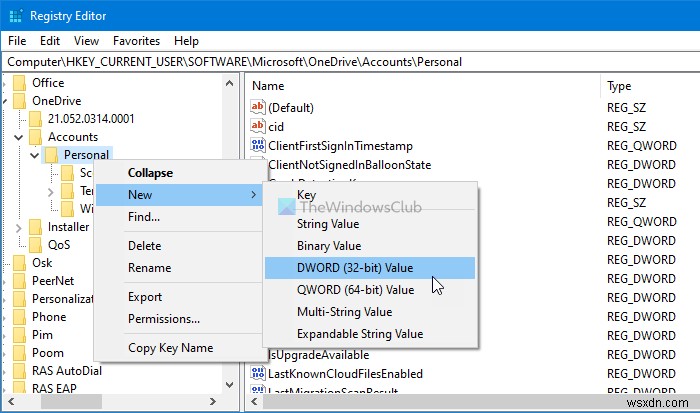Choose Rename from the context menu

[x=179, y=268]
